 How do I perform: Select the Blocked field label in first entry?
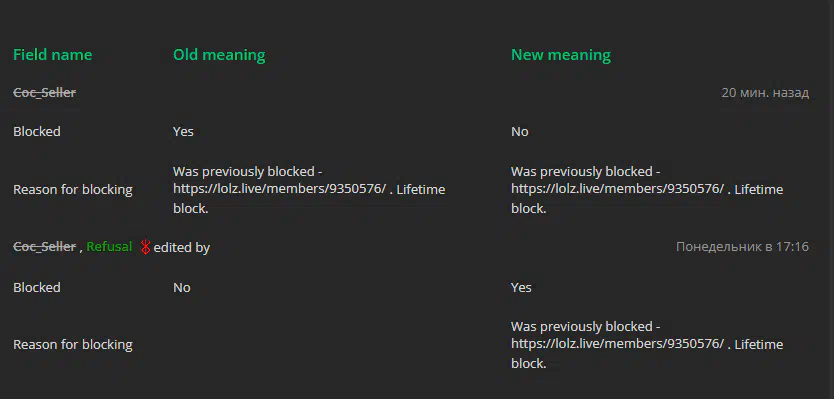pos(37,131)
